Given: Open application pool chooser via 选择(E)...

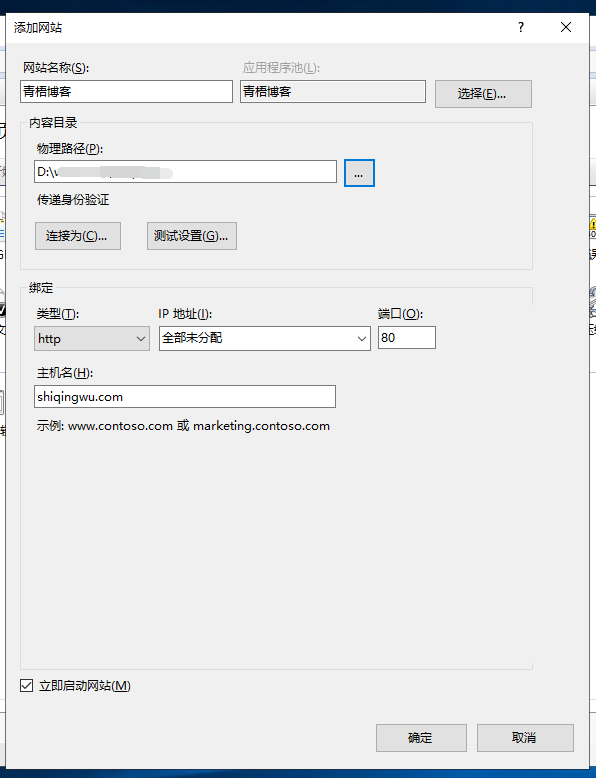Looking at the screenshot, I should 483,94.
